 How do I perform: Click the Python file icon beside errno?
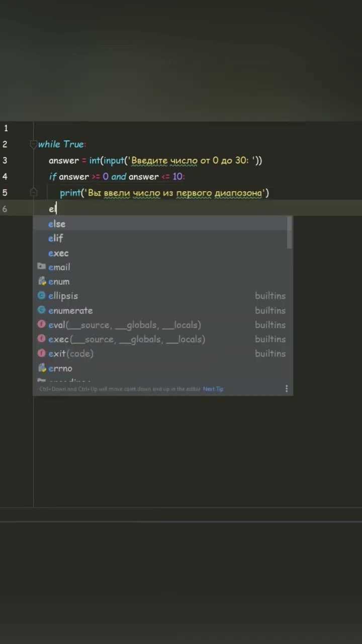[x=42, y=368]
